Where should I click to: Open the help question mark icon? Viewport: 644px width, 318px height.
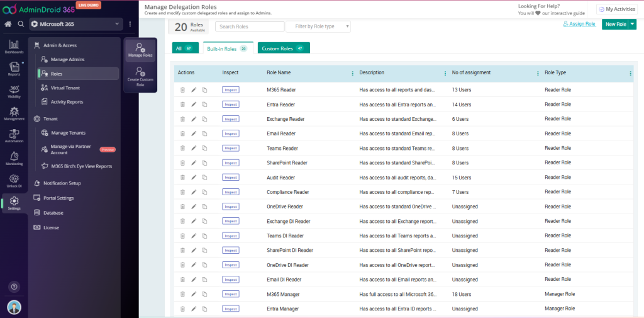[14, 287]
